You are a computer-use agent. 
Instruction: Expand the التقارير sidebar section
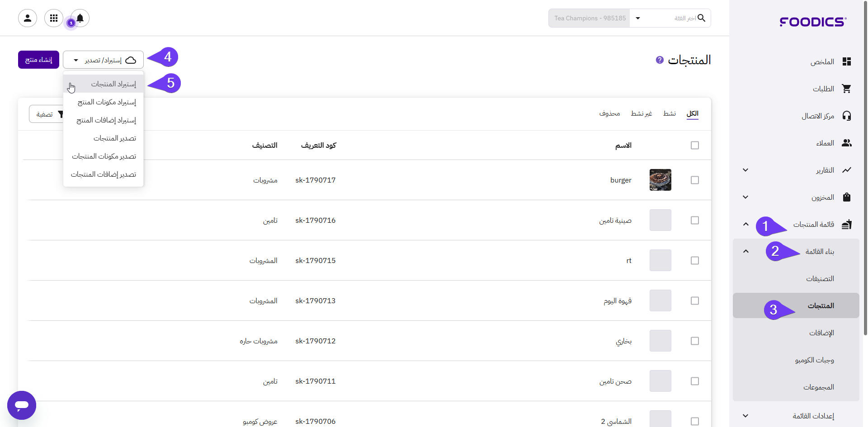tap(745, 170)
